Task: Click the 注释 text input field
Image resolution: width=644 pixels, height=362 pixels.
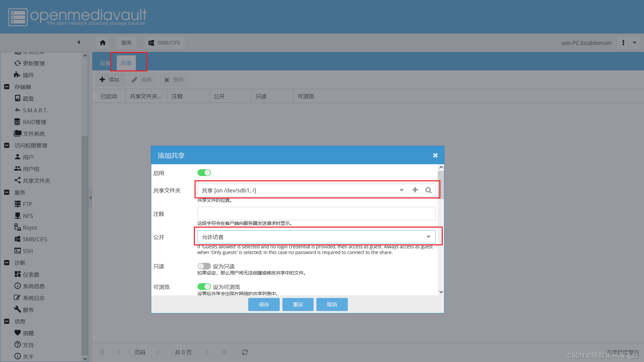Action: tap(316, 214)
